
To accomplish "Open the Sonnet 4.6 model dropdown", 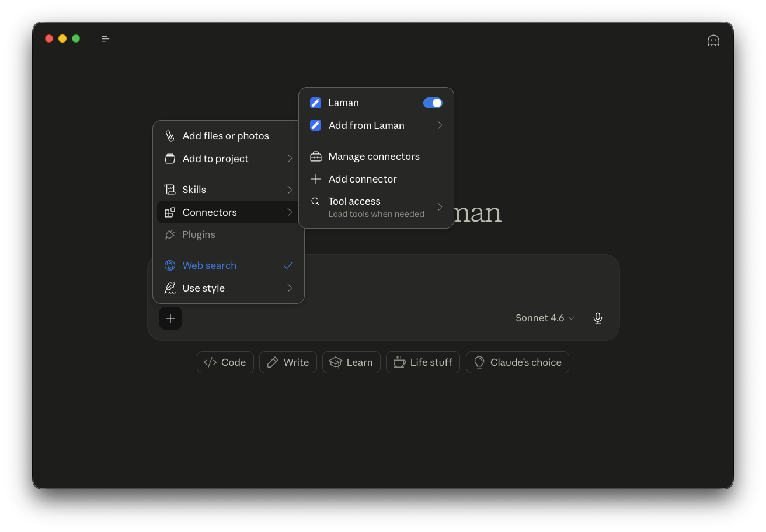I will [x=545, y=318].
